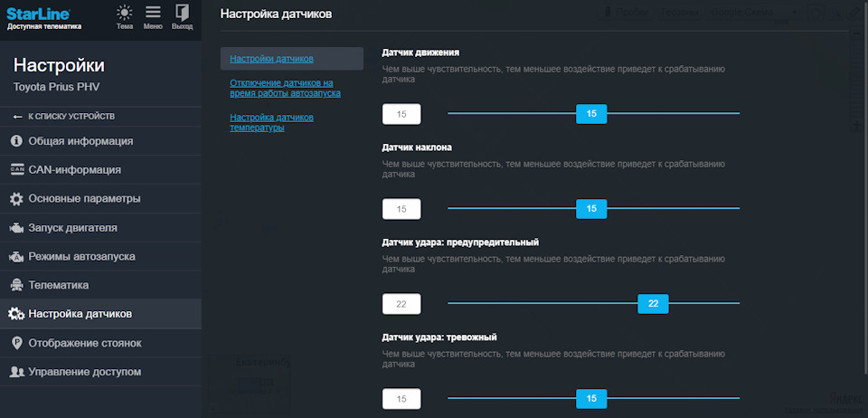Open Настройка датчиков температуры link
This screenshot has height=418, width=868.
pos(272,122)
